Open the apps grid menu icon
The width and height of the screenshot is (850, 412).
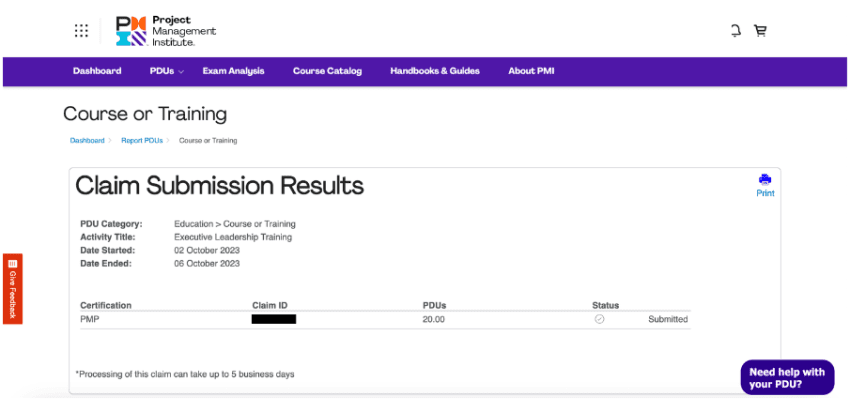point(81,30)
